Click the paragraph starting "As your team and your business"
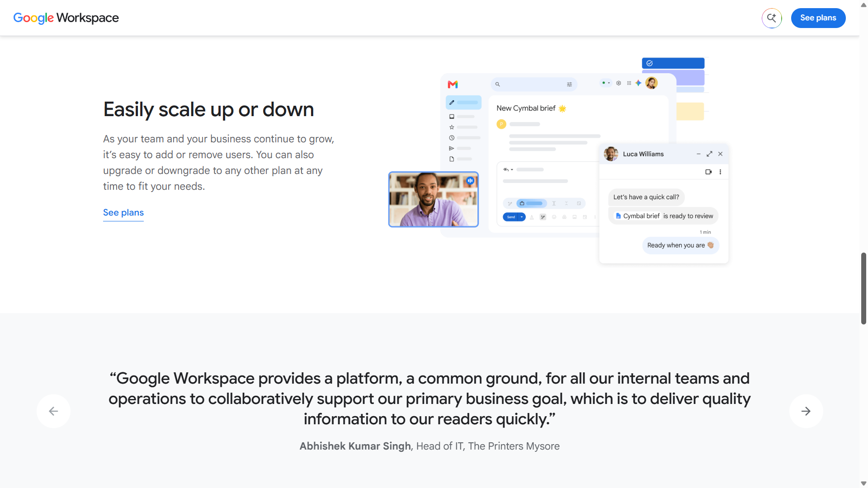This screenshot has height=488, width=868. tap(219, 163)
